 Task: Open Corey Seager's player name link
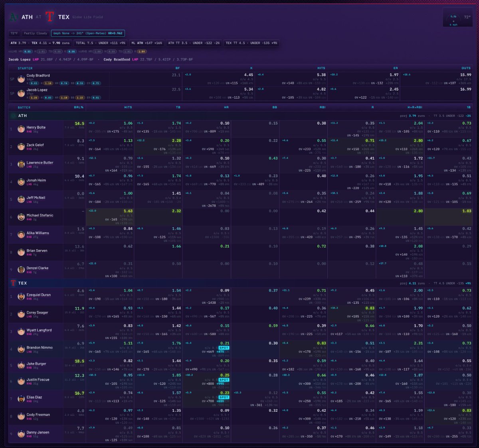pos(37,313)
